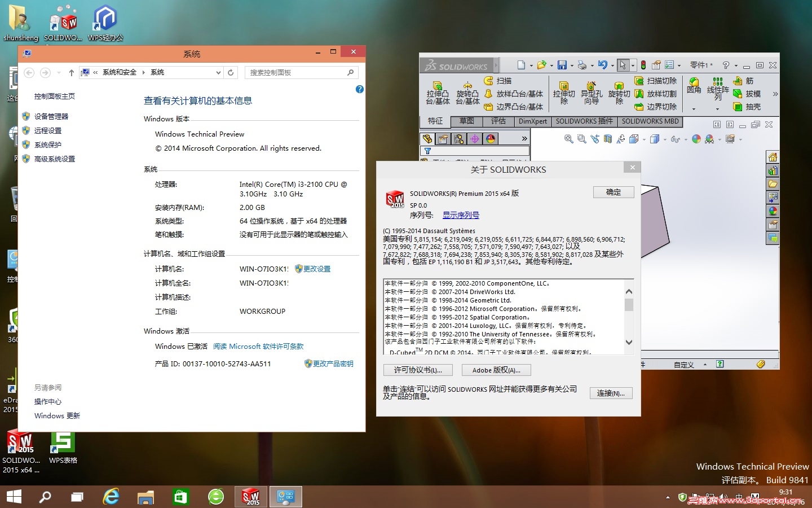Expand the 线性阵列 pattern dropdown arrow
The height and width of the screenshot is (508, 812).
[718, 110]
